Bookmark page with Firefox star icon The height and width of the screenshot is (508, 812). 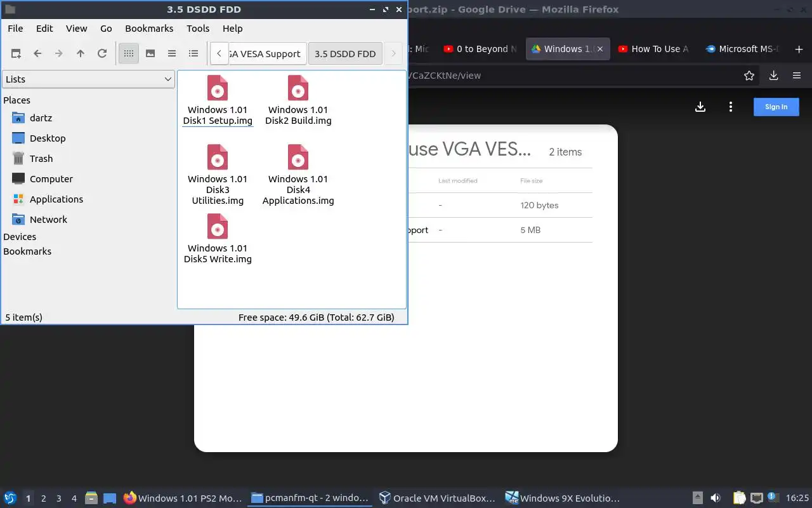pos(749,76)
